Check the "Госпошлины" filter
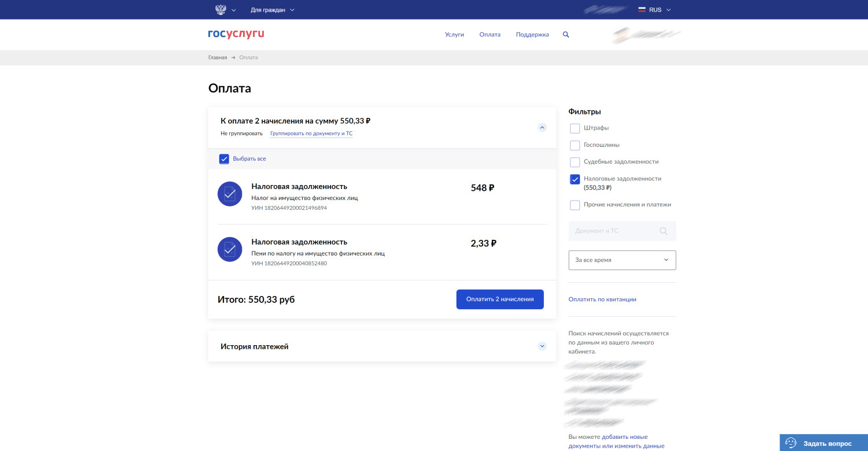The image size is (868, 451). (x=575, y=145)
